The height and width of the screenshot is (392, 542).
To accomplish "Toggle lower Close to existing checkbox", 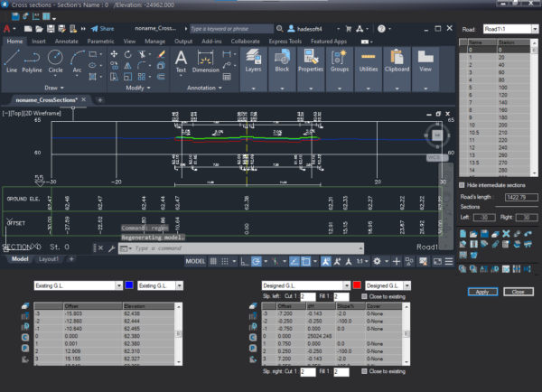I will [364, 371].
